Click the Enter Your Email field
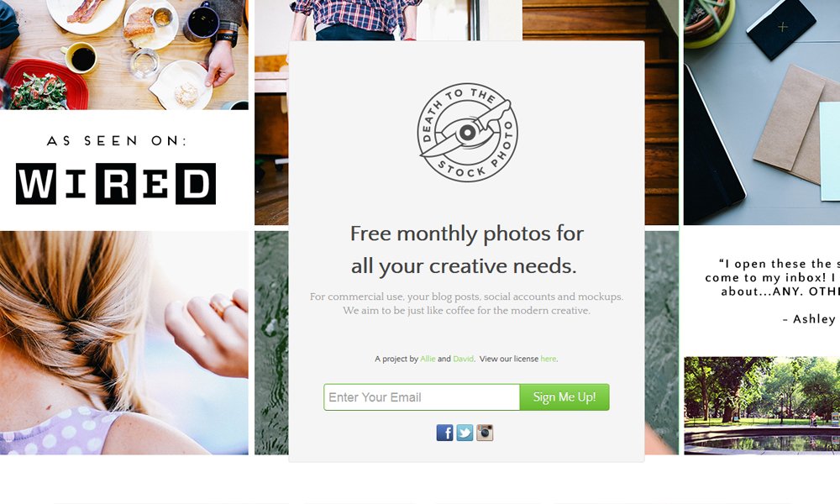Screen dimensions: 840x504 422,396
